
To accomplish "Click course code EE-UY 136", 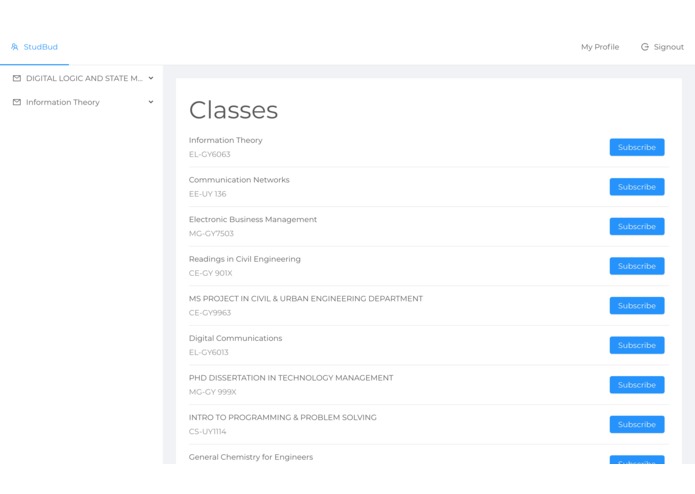I will coord(207,194).
